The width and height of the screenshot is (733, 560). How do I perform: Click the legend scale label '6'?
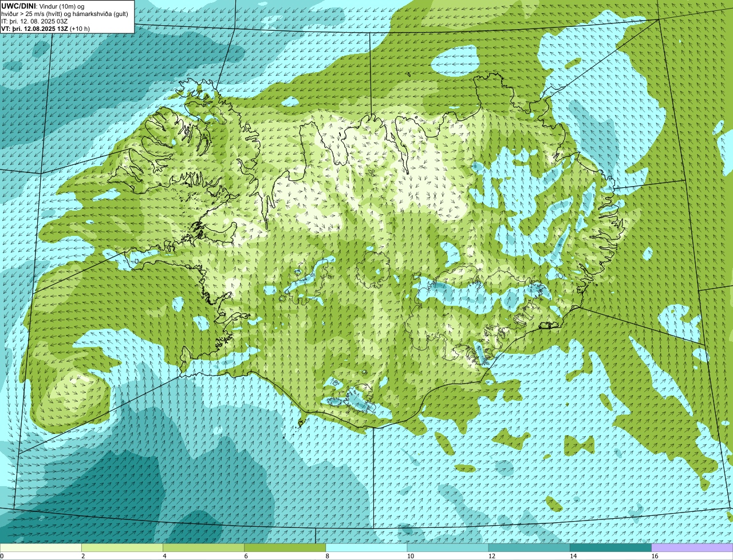[x=246, y=556]
